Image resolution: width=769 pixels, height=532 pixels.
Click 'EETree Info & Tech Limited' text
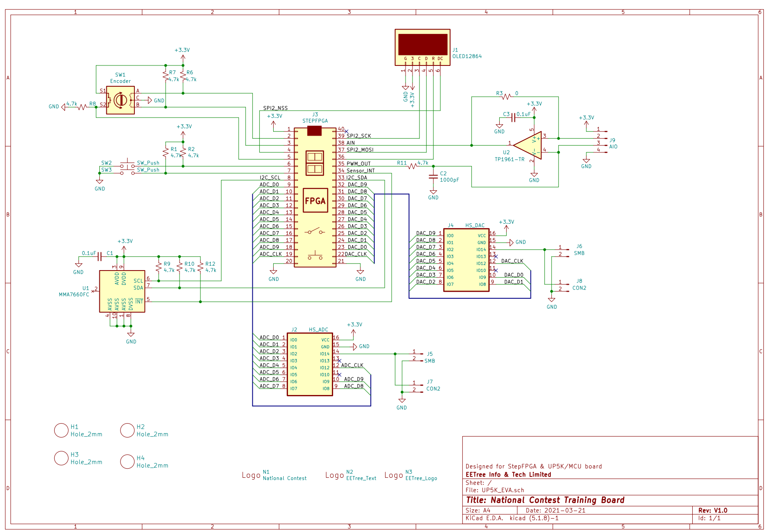point(508,475)
